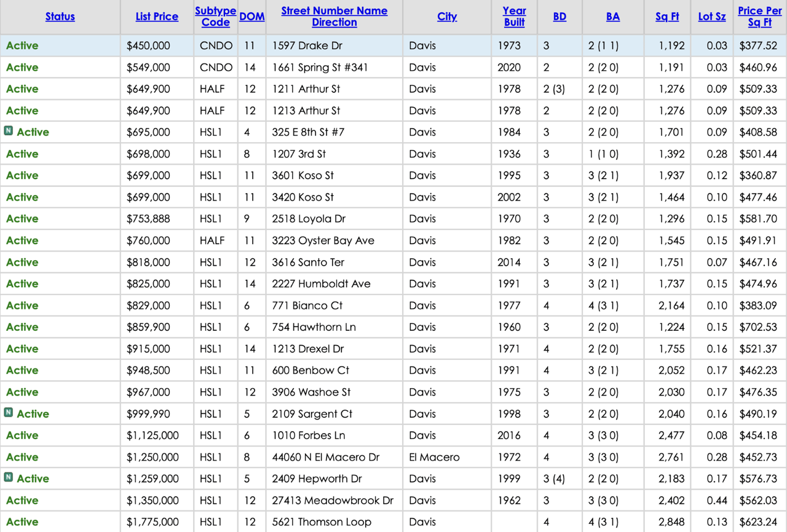The height and width of the screenshot is (532, 787).
Task: Click the Sq Ft column header
Action: (667, 17)
